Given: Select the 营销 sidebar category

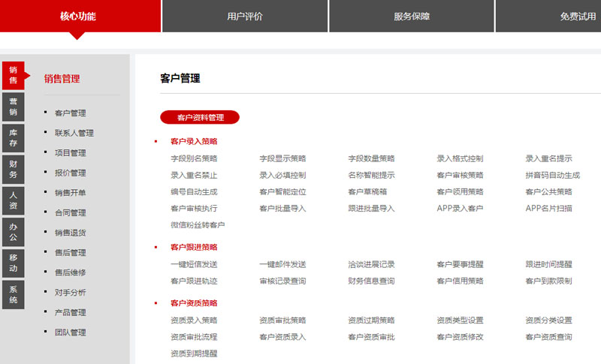Looking at the screenshot, I should pos(14,107).
